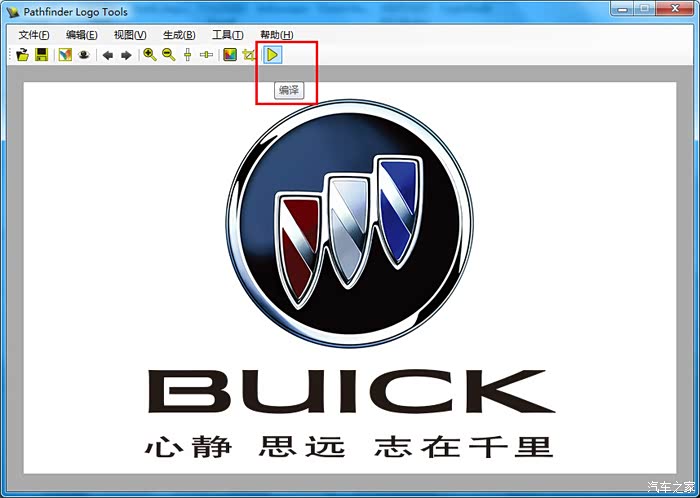Open the 编辑(E) menu

[x=82, y=35]
